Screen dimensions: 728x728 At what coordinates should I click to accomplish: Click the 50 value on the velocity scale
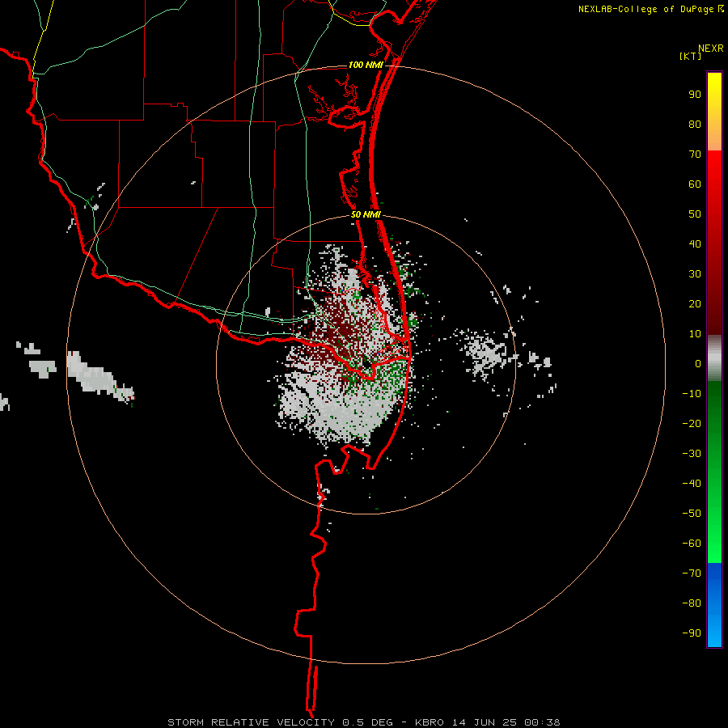click(695, 214)
